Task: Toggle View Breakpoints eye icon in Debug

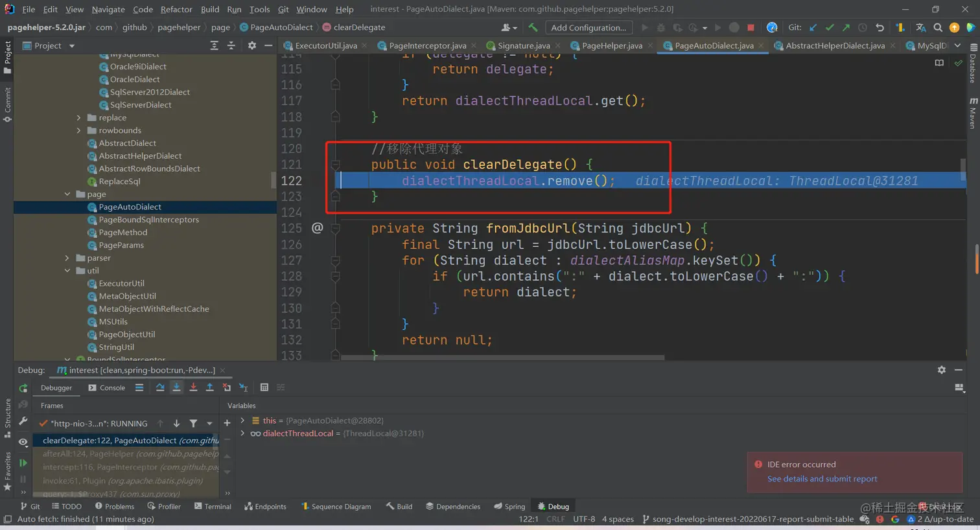Action: coord(23,442)
